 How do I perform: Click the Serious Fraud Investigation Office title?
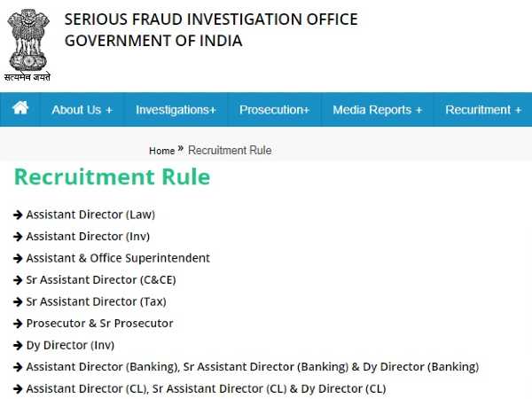[211, 19]
